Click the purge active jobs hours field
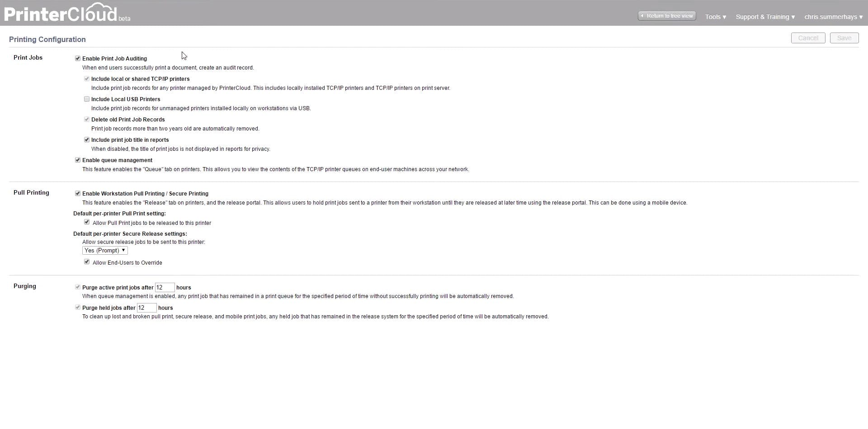Viewport: 868px width, 429px height. [x=165, y=287]
